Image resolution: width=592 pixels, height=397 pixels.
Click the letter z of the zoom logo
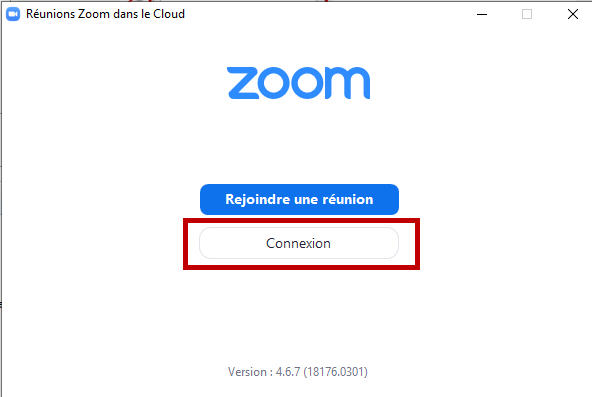pos(243,83)
